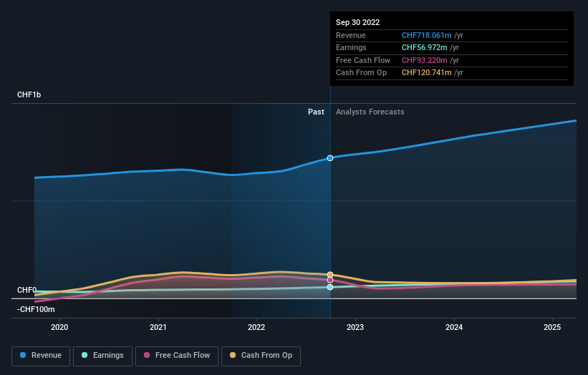Click the Cash From Op label in tooltip
The image size is (588, 375).
click(361, 73)
